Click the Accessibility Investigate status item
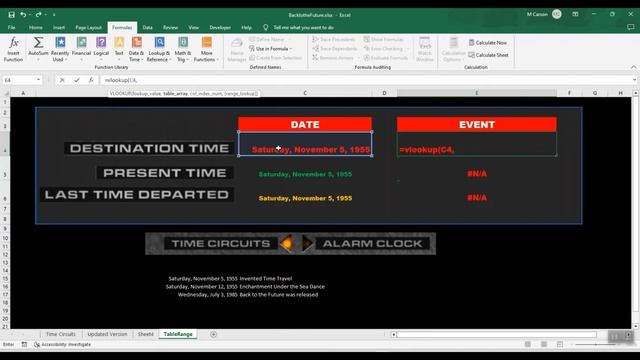The width and height of the screenshot is (640, 360). (x=62, y=344)
